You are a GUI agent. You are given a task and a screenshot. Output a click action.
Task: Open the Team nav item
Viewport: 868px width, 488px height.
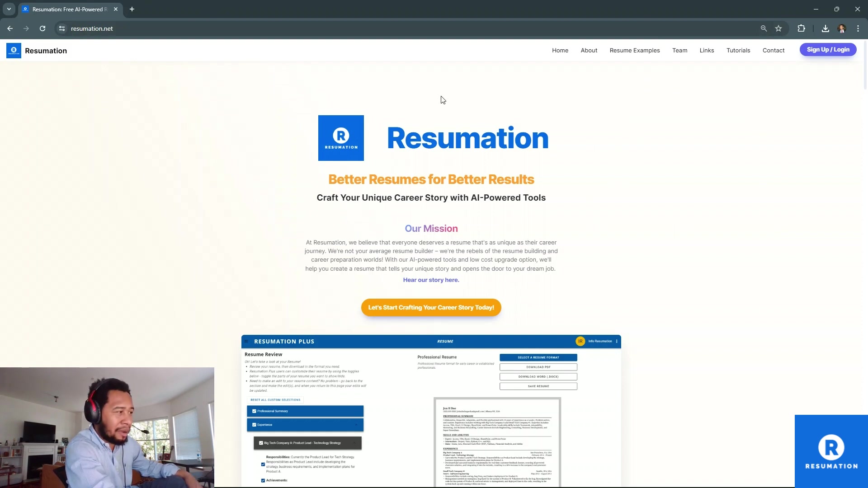tap(680, 50)
